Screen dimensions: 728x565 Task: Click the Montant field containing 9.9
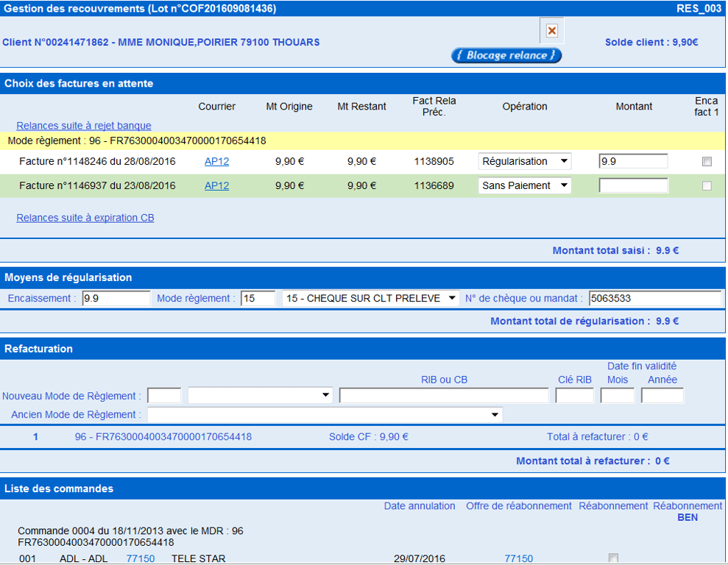pos(633,162)
